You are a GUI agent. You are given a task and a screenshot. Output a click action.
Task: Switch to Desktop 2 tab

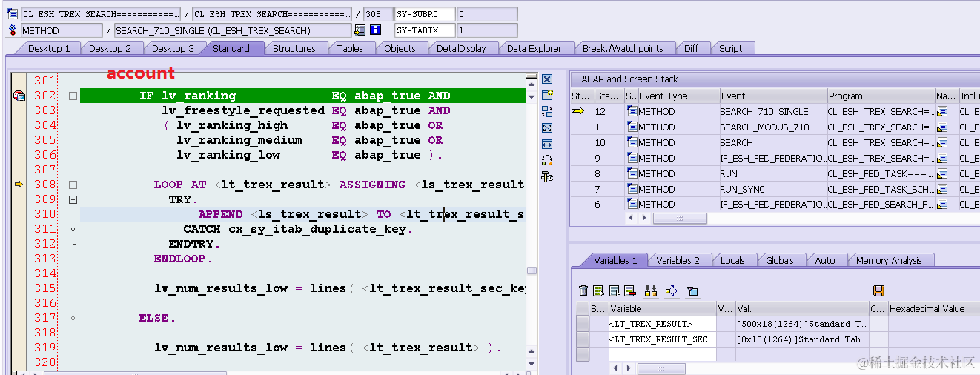click(110, 48)
